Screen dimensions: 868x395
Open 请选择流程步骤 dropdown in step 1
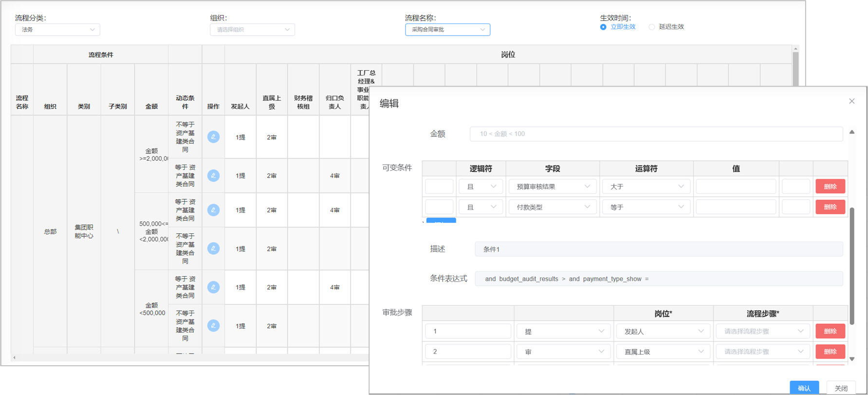pyautogui.click(x=763, y=331)
